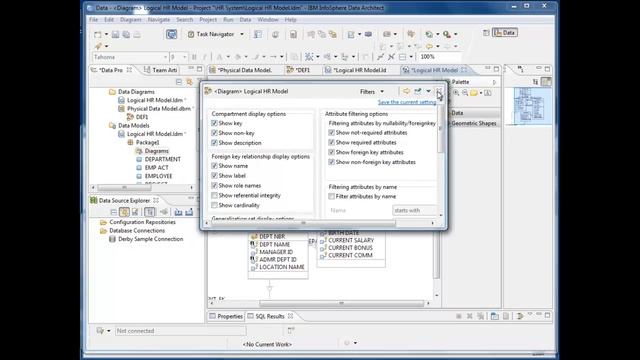Switch to the Team Arti view tab
The image size is (640, 360).
click(x=160, y=70)
